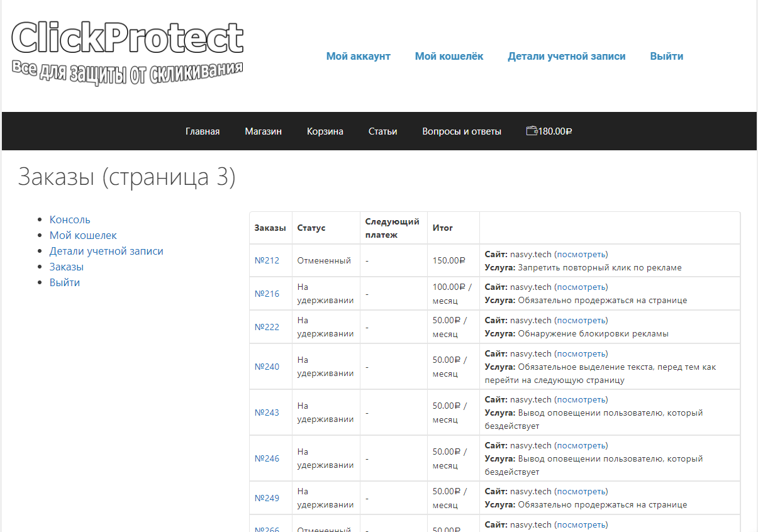Open the wallet showing 180.00₽ balance
The image size is (758, 532).
point(549,131)
